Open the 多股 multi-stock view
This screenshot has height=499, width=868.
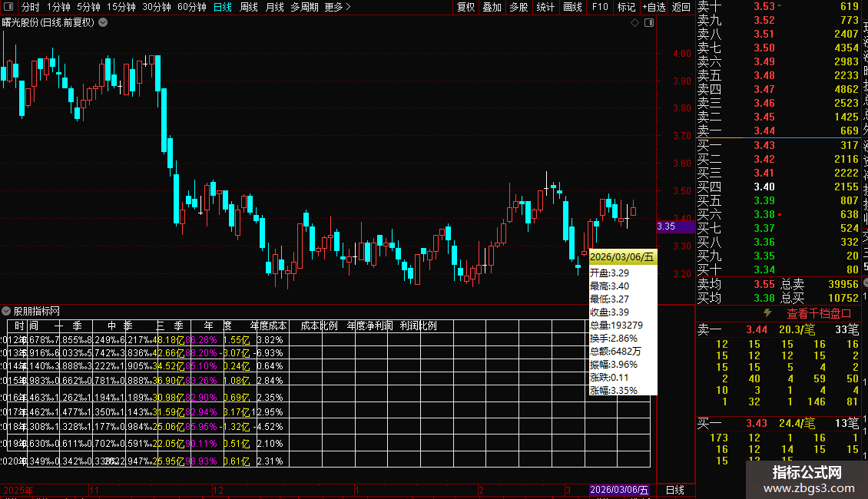(518, 7)
